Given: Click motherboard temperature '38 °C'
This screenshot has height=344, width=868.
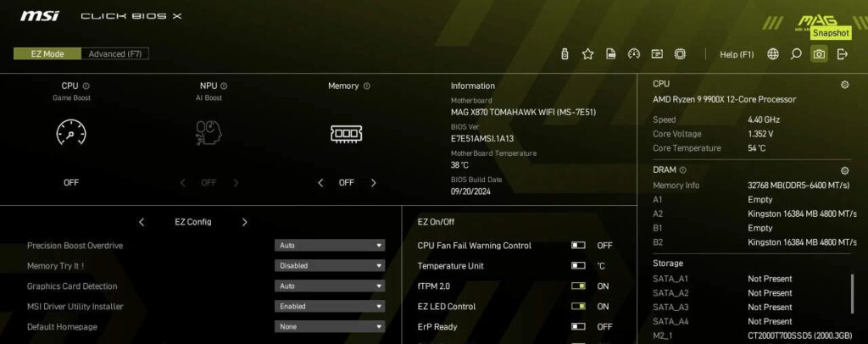Looking at the screenshot, I should [459, 165].
